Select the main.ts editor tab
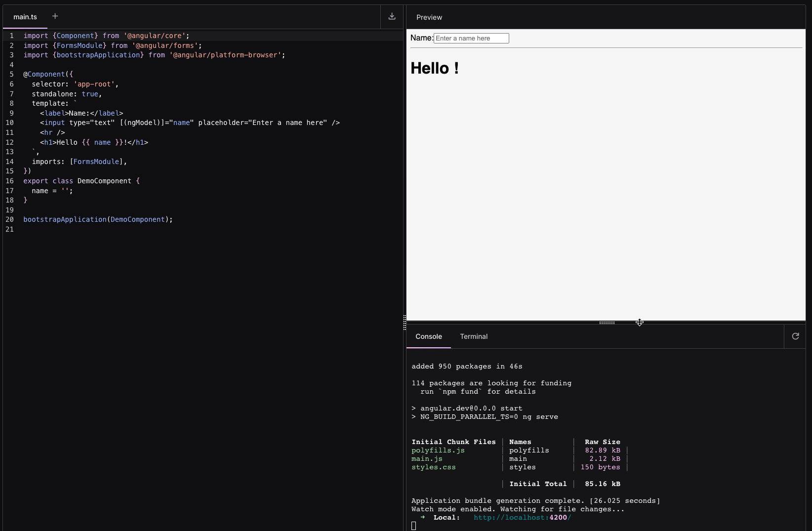 (x=25, y=16)
